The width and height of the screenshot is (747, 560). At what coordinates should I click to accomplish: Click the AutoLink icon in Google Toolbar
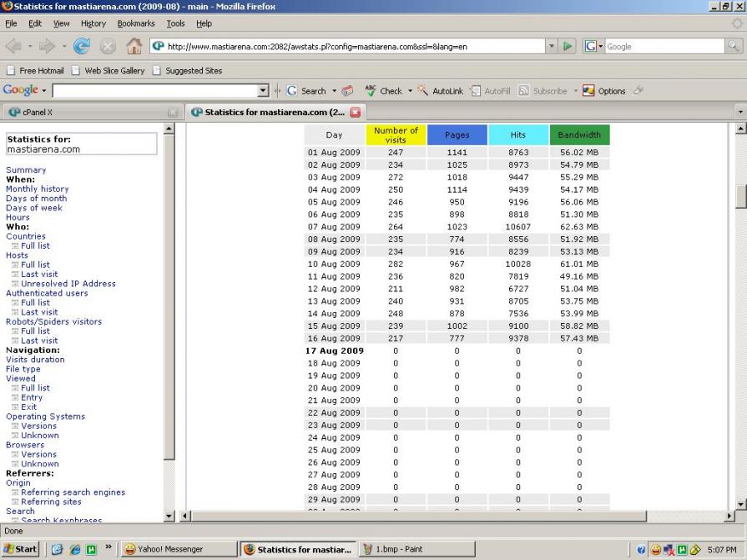click(x=422, y=91)
